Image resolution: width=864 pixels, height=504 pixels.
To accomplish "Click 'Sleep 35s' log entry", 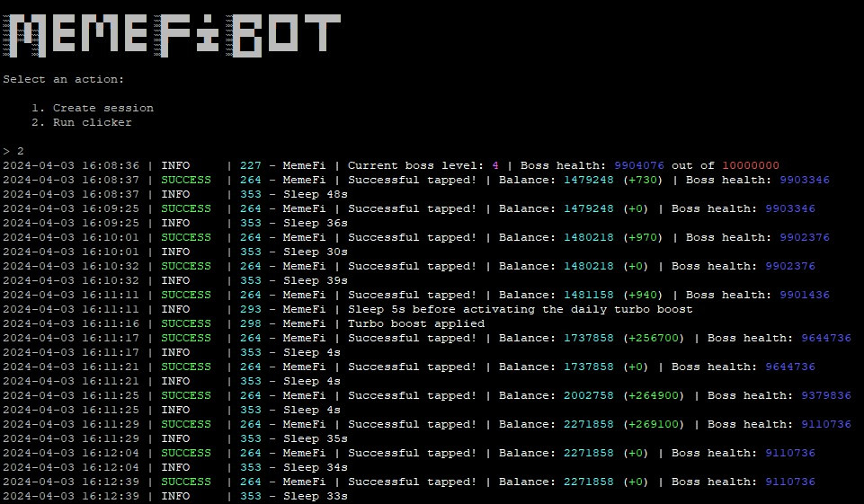I will (x=316, y=438).
